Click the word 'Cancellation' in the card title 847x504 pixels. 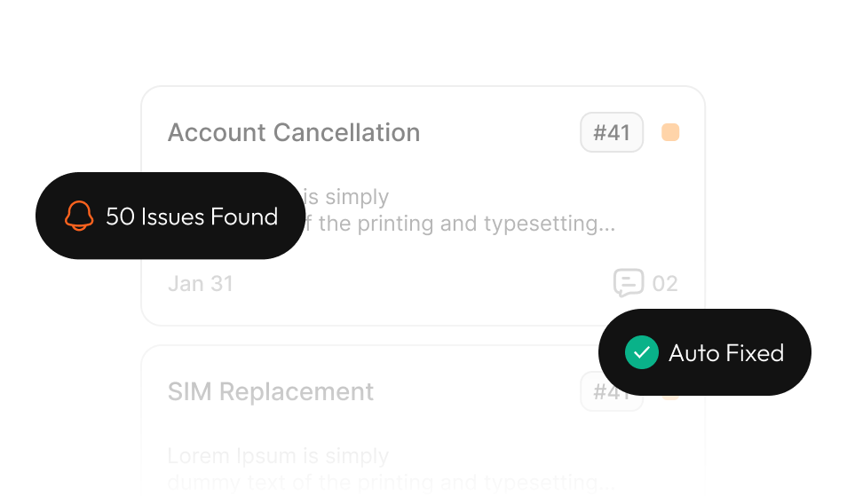(x=346, y=133)
